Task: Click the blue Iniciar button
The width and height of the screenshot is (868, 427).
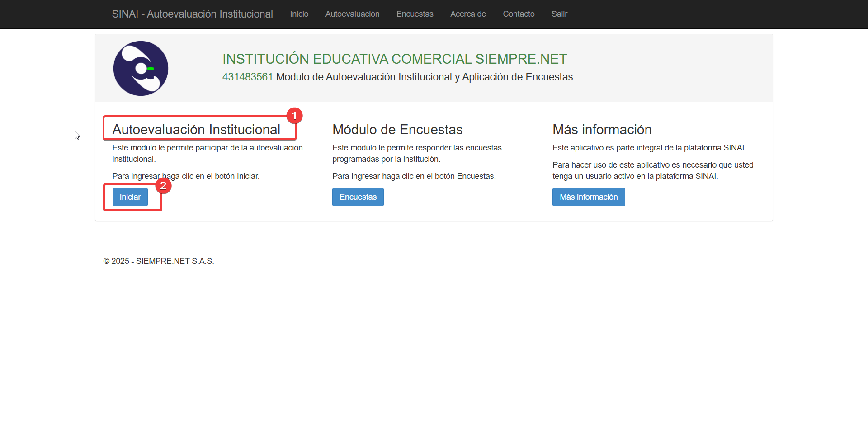Action: tap(130, 197)
